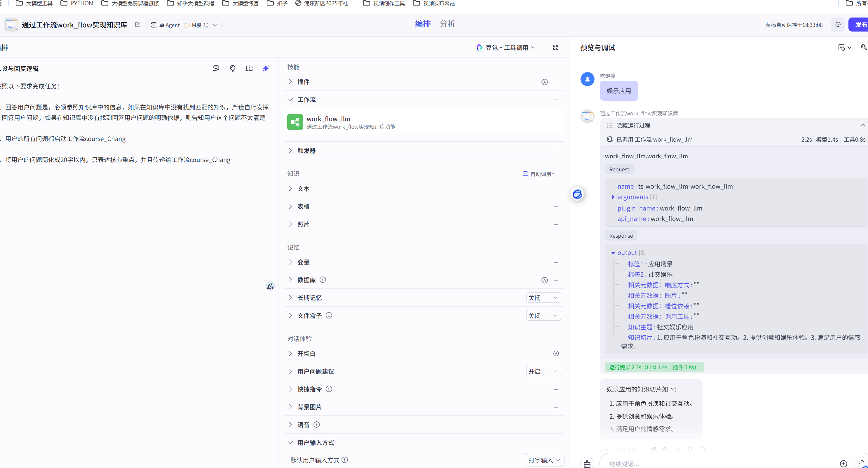868x468 pixels.
Task: Collapse run details with 隐藏运行过程
Action: [633, 126]
